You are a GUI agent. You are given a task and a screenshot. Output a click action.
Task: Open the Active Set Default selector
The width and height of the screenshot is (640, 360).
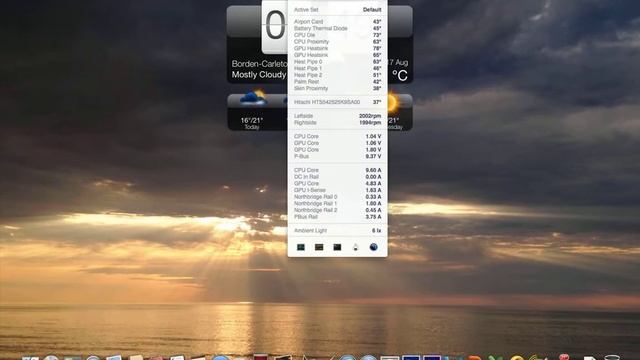pyautogui.click(x=338, y=9)
